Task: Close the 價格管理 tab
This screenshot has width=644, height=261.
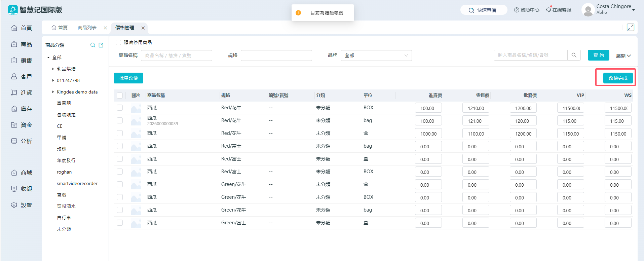Action: (x=143, y=28)
